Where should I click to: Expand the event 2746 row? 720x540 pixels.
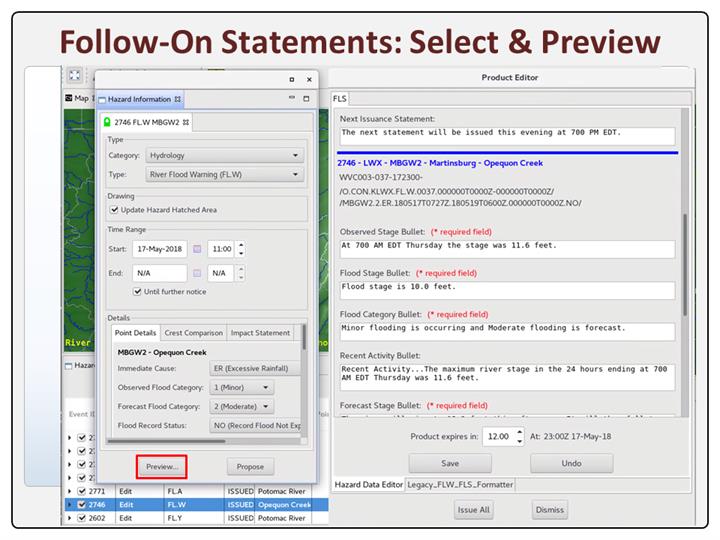click(69, 505)
